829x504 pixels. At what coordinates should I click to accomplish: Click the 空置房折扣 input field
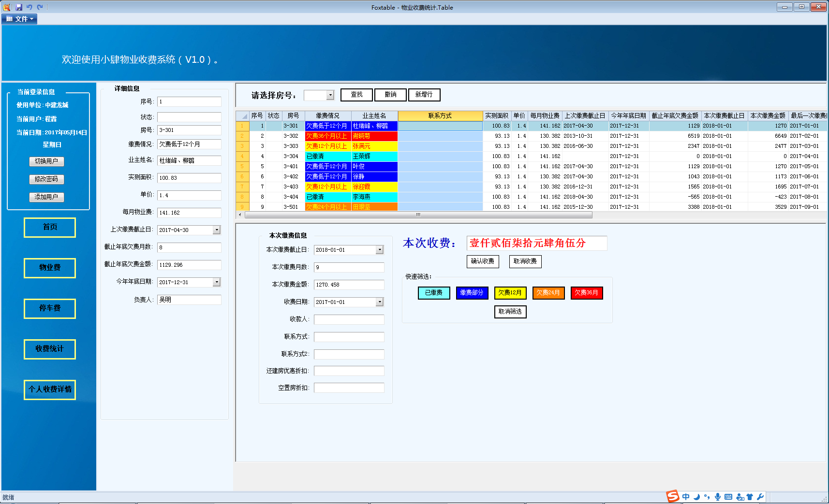(349, 388)
